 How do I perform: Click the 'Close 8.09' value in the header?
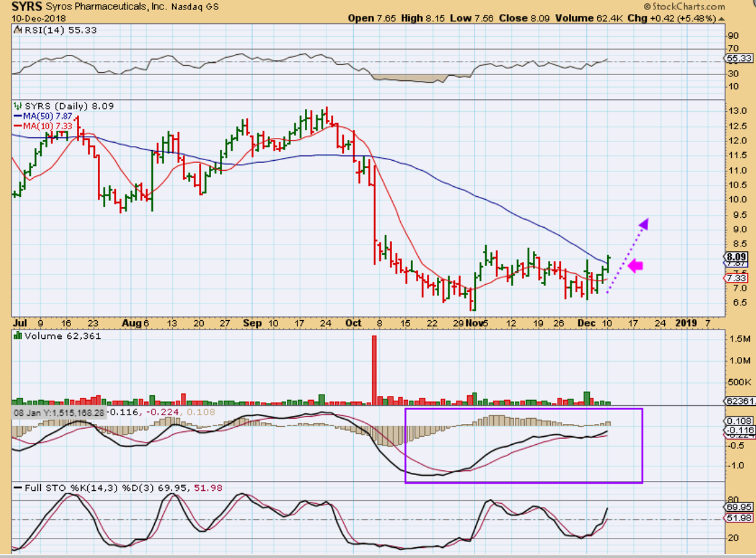pos(524,18)
